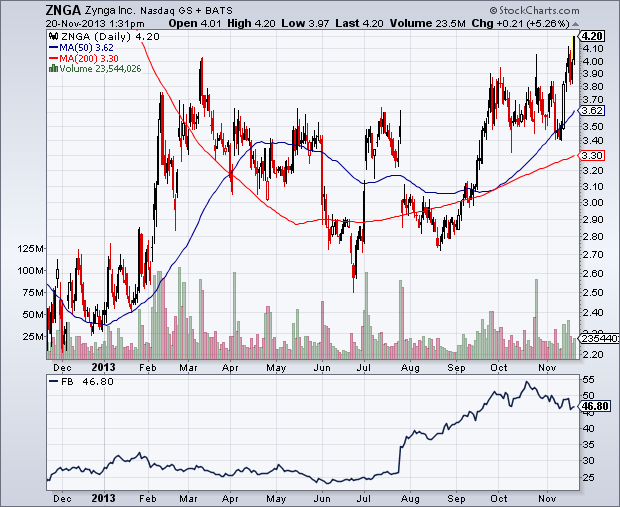Click the 'Open 4.01' header value
This screenshot has height=507, width=620.
pos(195,24)
